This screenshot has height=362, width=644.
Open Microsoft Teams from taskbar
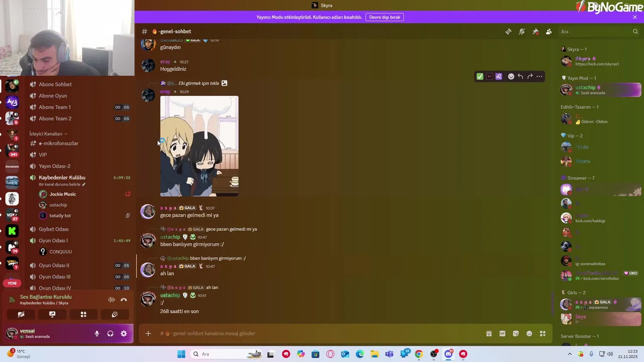pyautogui.click(x=389, y=354)
